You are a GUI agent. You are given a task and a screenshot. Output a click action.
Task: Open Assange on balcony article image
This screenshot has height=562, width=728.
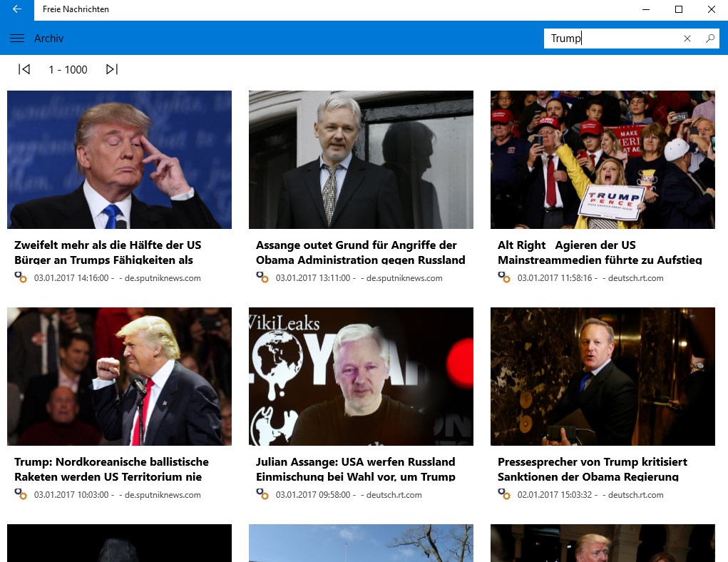(361, 159)
